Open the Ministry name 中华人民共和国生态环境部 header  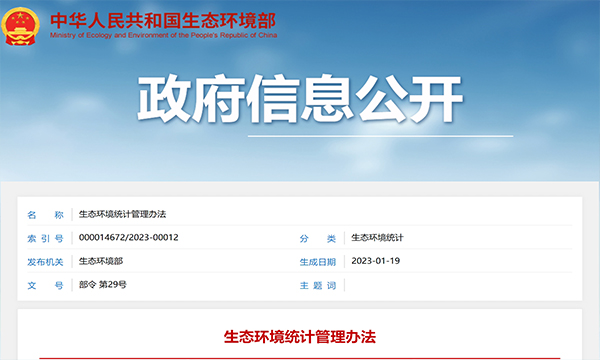point(163,21)
